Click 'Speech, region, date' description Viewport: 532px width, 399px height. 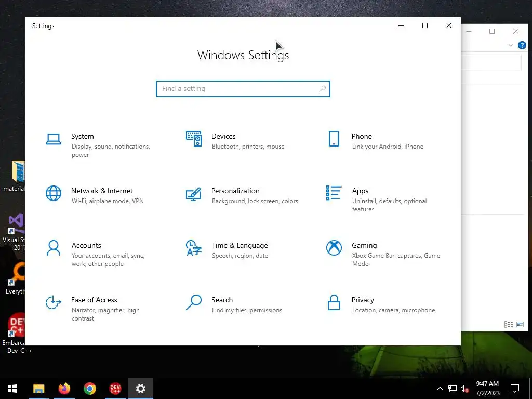point(240,256)
